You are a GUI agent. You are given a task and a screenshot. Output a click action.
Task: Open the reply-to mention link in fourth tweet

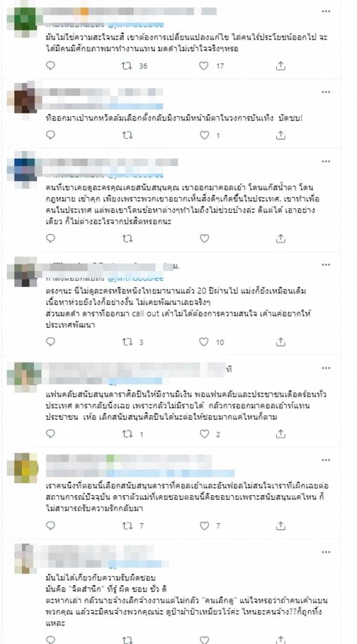click(135, 278)
